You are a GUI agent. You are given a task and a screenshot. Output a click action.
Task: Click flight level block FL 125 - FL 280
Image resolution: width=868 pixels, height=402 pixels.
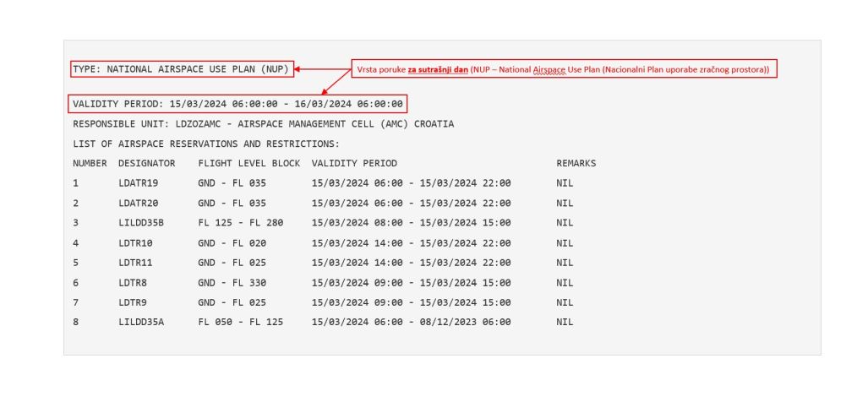[x=240, y=223]
